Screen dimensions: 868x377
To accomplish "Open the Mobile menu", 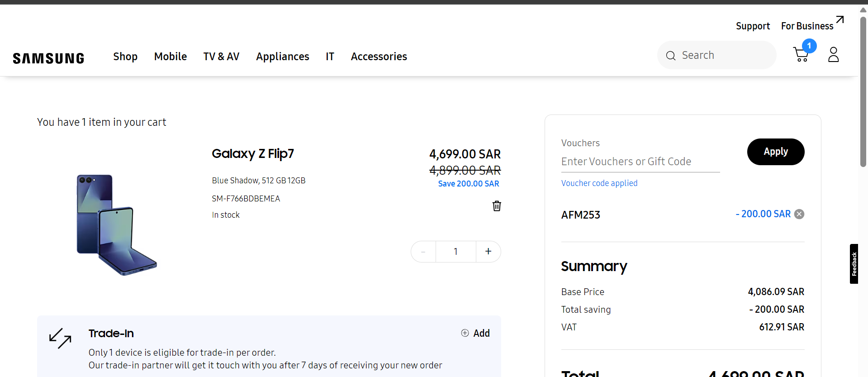I will coord(171,57).
